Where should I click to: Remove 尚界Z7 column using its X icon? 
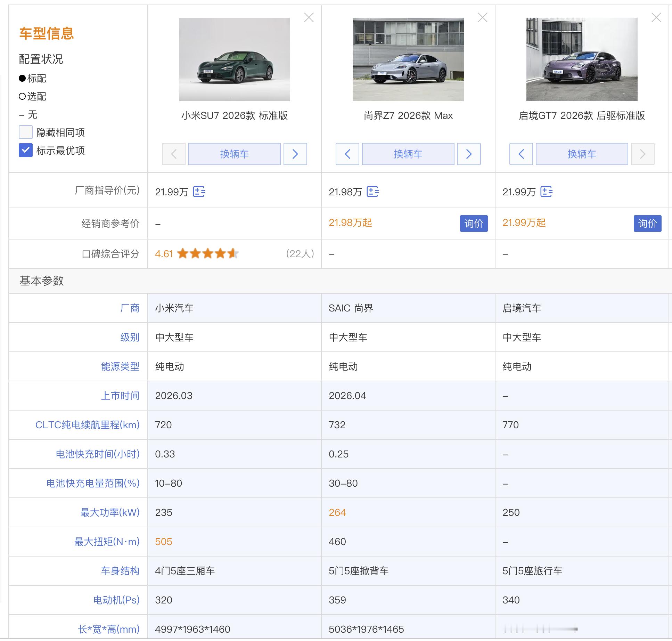(482, 17)
